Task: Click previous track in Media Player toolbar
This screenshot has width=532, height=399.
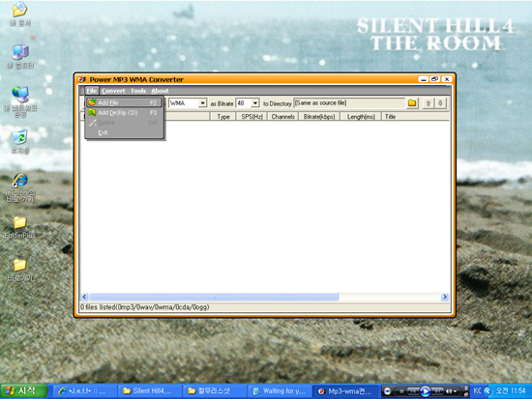Action: pyautogui.click(x=413, y=391)
